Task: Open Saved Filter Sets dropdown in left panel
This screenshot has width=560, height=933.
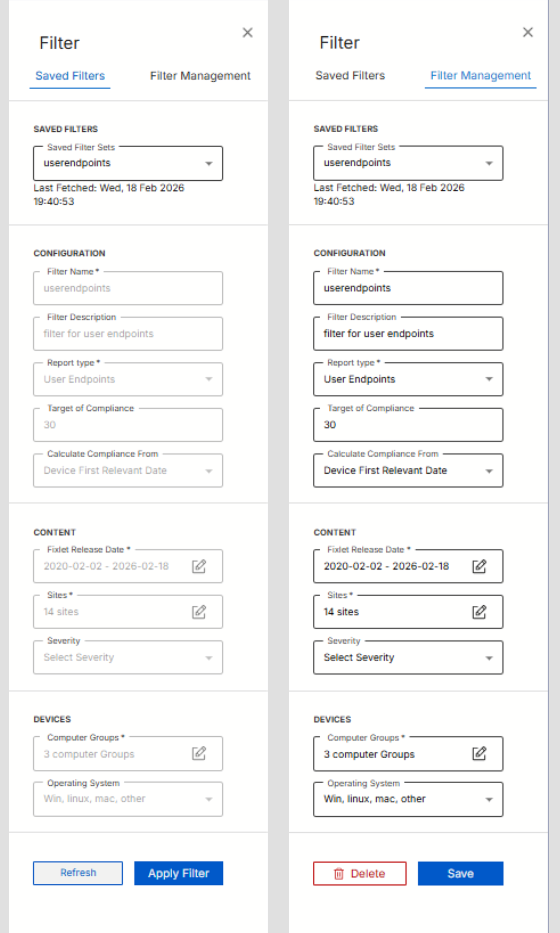Action: pos(208,163)
